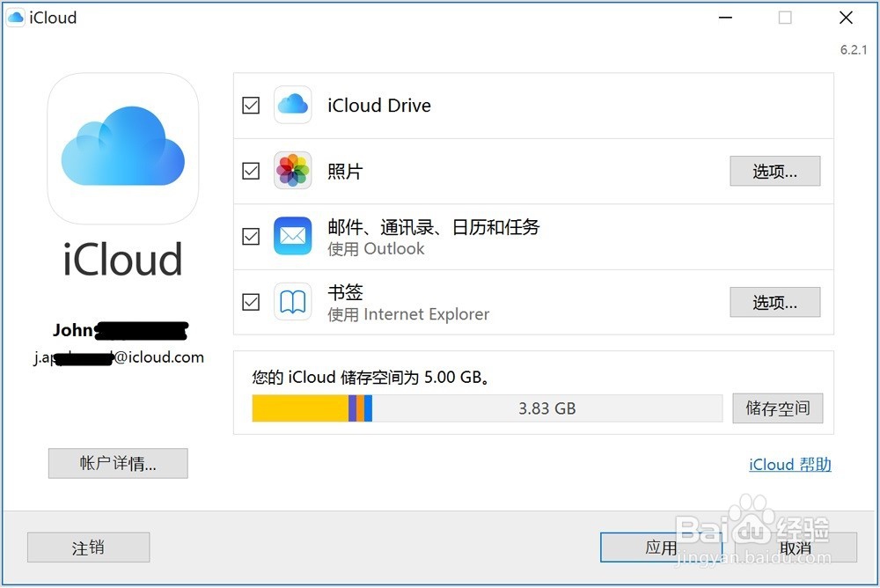This screenshot has height=588, width=880.
Task: Click the @icloud.com email address
Action: point(119,357)
